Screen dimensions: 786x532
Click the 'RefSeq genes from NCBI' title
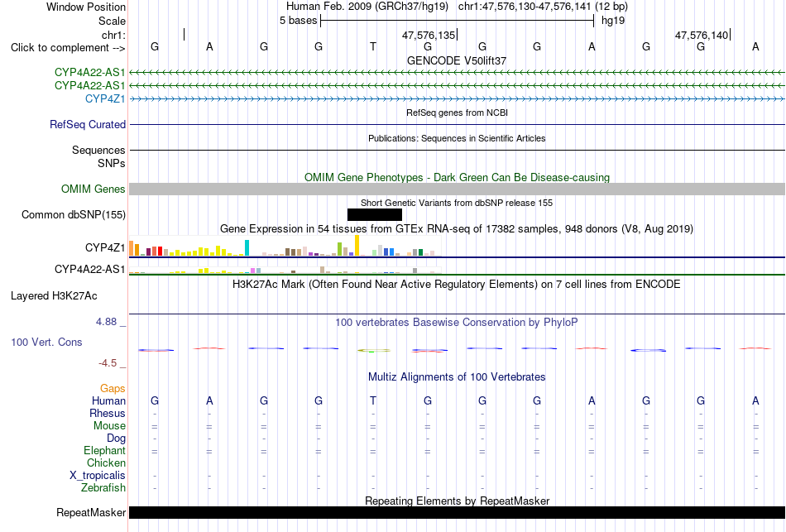tap(458, 113)
